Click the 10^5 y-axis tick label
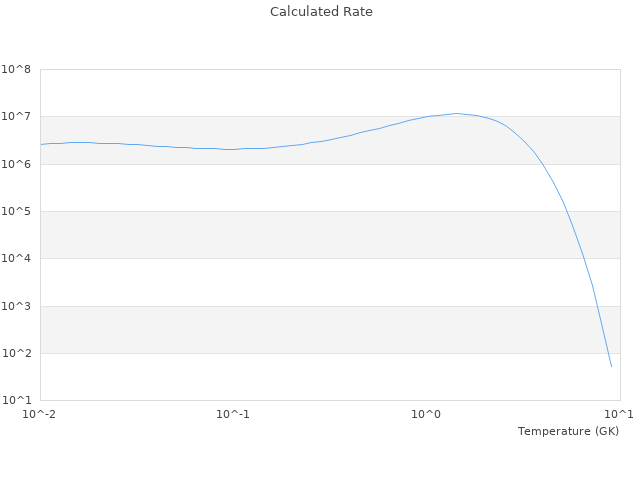This screenshot has height=480, width=640. [16, 212]
